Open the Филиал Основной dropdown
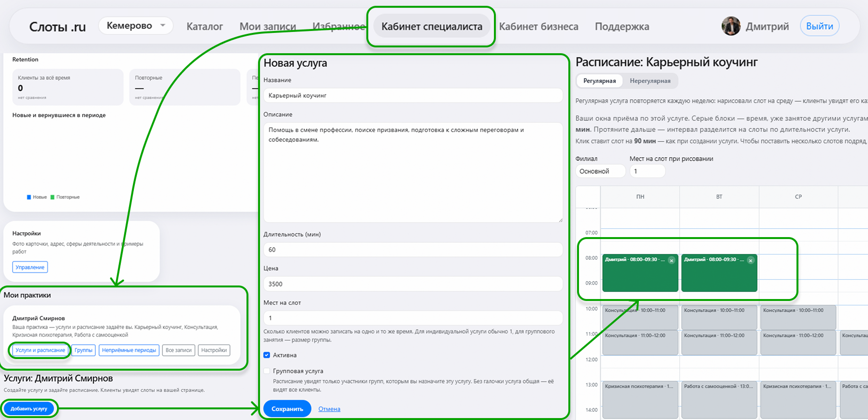Screen dimensions: 868x420 (600, 171)
